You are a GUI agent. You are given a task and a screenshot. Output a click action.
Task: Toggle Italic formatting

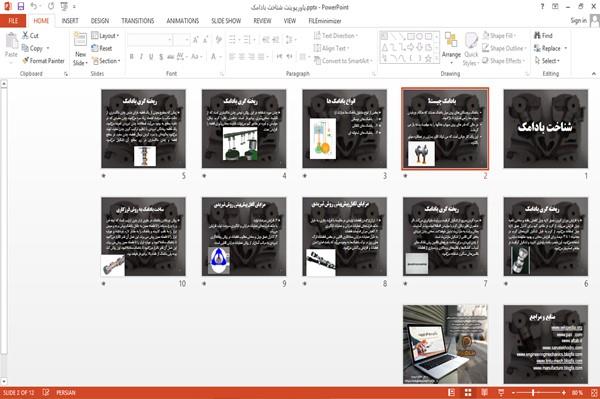click(x=141, y=57)
